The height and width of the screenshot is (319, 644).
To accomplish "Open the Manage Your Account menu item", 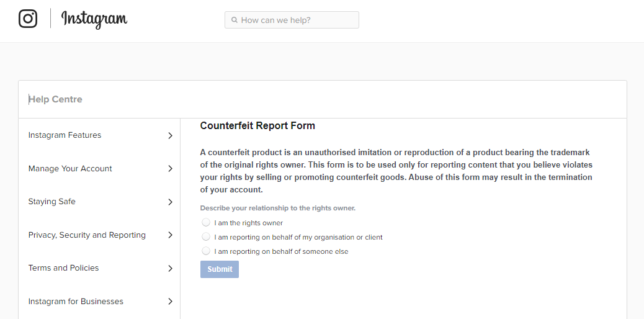I will tap(70, 169).
